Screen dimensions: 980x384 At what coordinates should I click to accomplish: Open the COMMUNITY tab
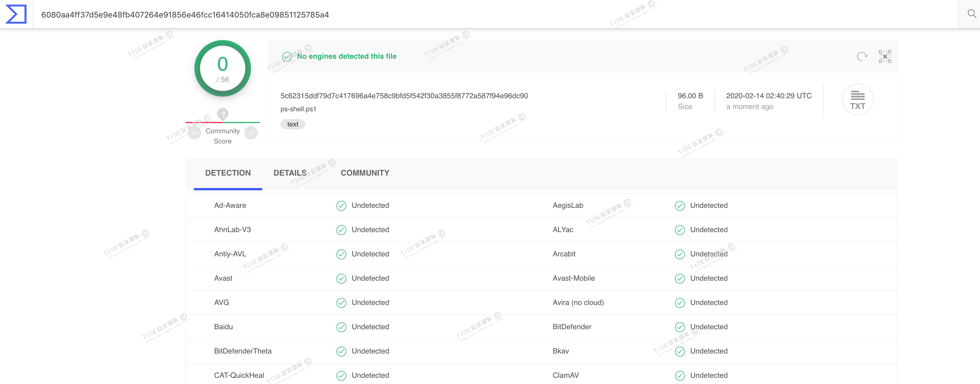click(365, 173)
